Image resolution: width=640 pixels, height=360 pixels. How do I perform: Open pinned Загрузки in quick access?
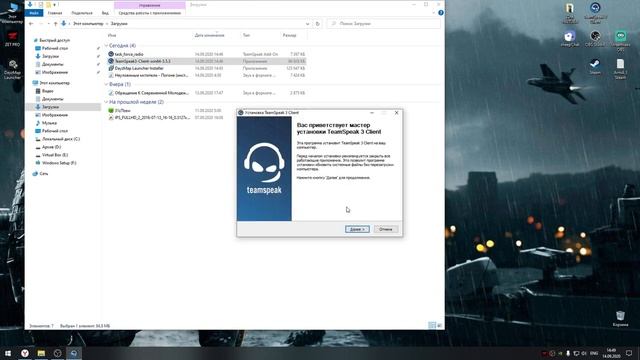50,56
